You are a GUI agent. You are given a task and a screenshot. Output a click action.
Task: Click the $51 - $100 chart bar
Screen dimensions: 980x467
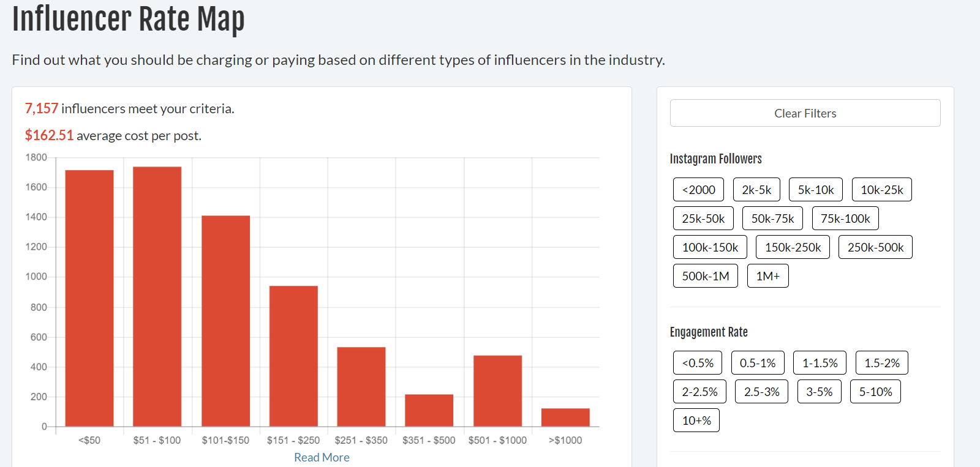[x=157, y=296]
